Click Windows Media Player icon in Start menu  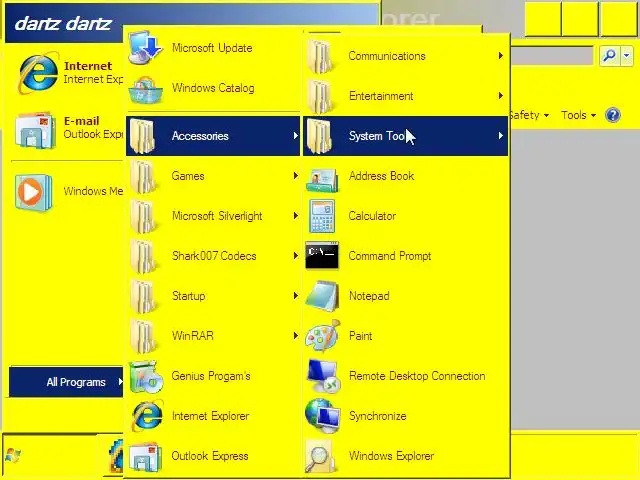(x=33, y=193)
